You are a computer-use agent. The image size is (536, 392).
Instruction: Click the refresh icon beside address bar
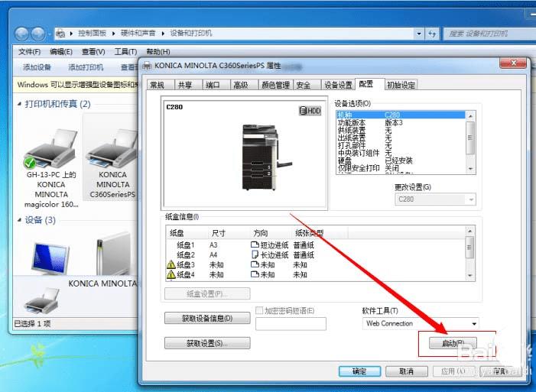[x=432, y=34]
